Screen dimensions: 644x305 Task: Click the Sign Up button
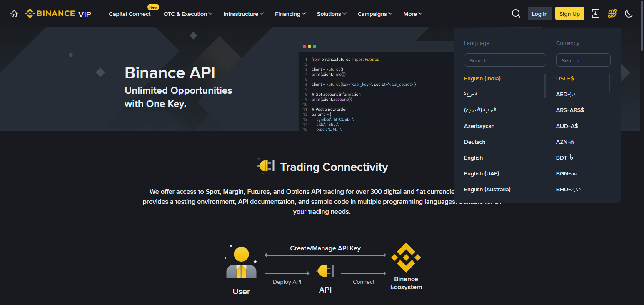coord(569,14)
